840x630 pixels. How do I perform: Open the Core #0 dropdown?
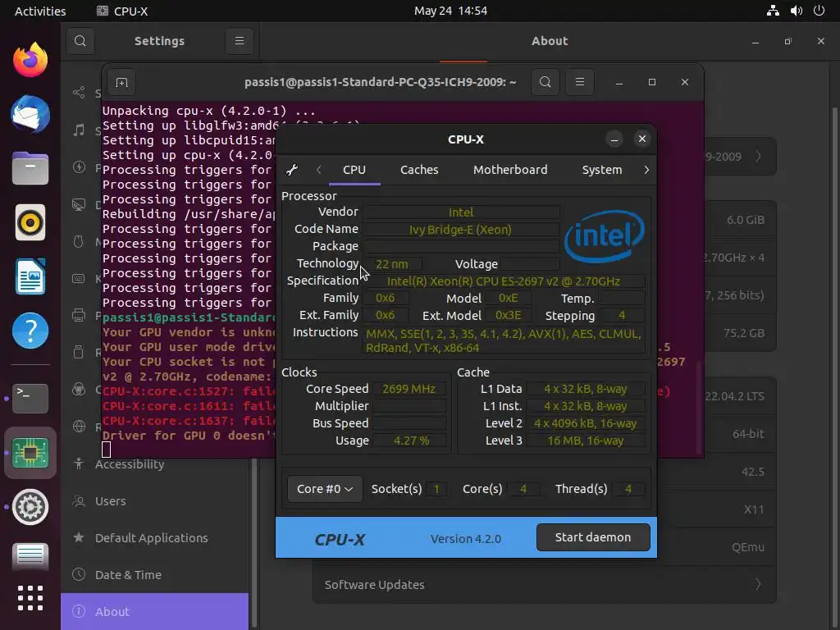(x=325, y=489)
